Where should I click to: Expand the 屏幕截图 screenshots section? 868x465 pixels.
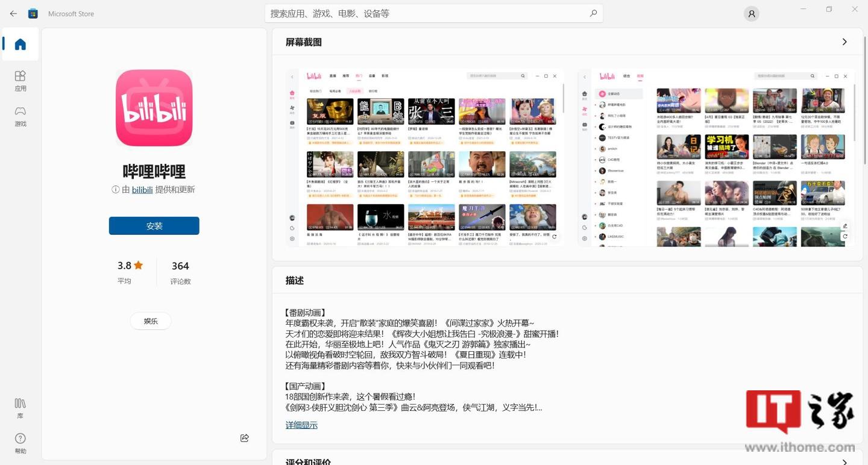[x=844, y=42]
